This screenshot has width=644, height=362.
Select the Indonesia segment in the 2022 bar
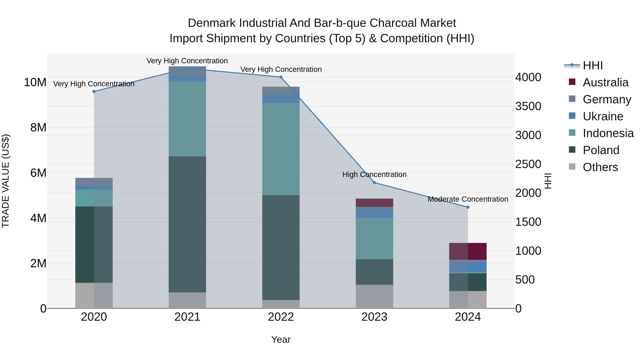[x=281, y=149]
